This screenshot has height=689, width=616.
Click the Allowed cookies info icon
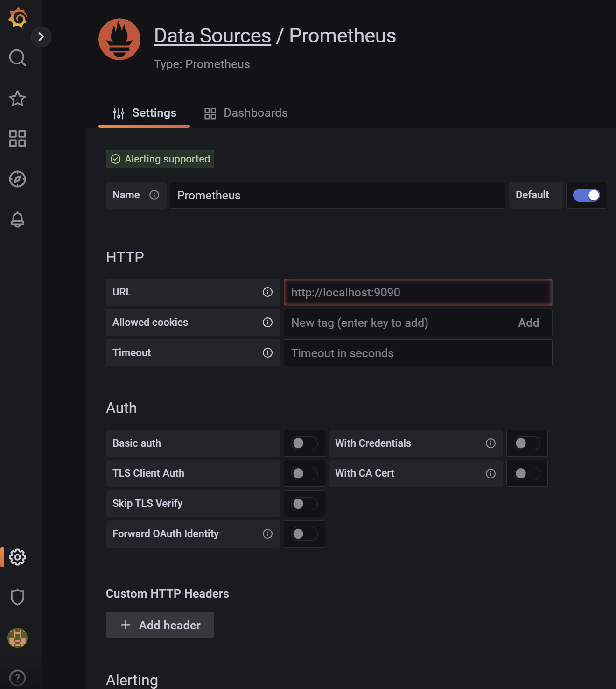[x=267, y=323]
